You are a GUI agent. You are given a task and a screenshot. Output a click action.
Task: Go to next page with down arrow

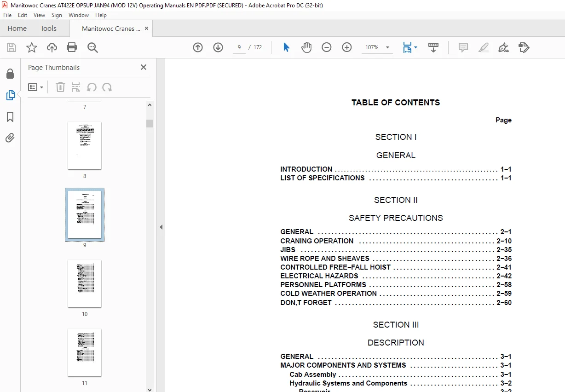[218, 47]
